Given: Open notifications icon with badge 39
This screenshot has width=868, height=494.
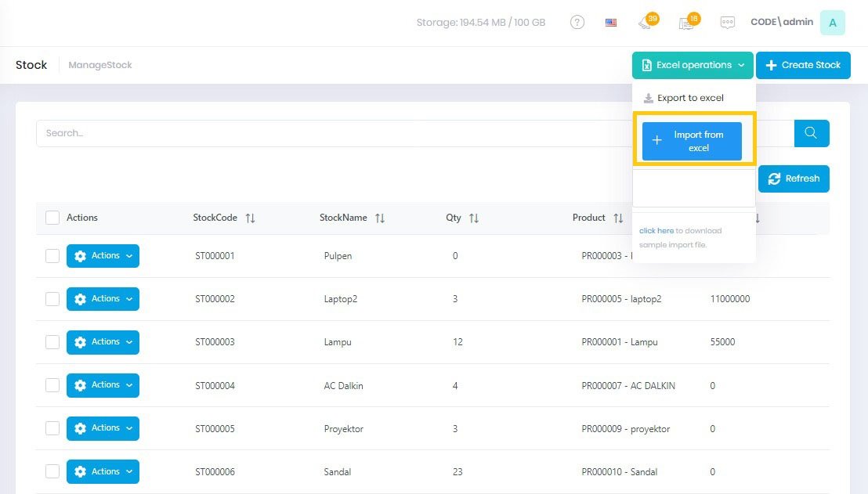Looking at the screenshot, I should pos(646,23).
